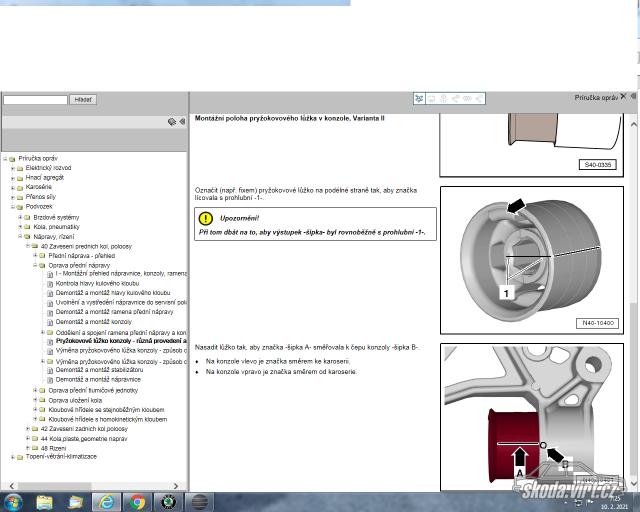Click the book icon above the tree

[172, 121]
